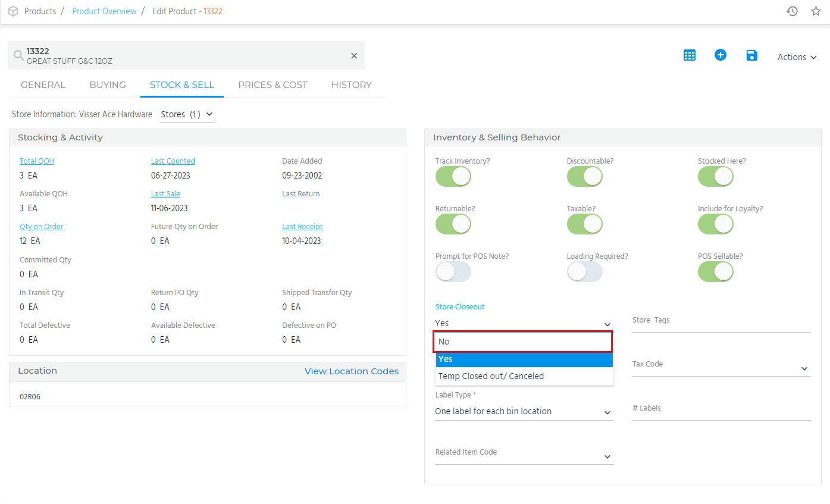Open the Label Type dropdown
Viewport: 830px width, 504px height.
[524, 412]
